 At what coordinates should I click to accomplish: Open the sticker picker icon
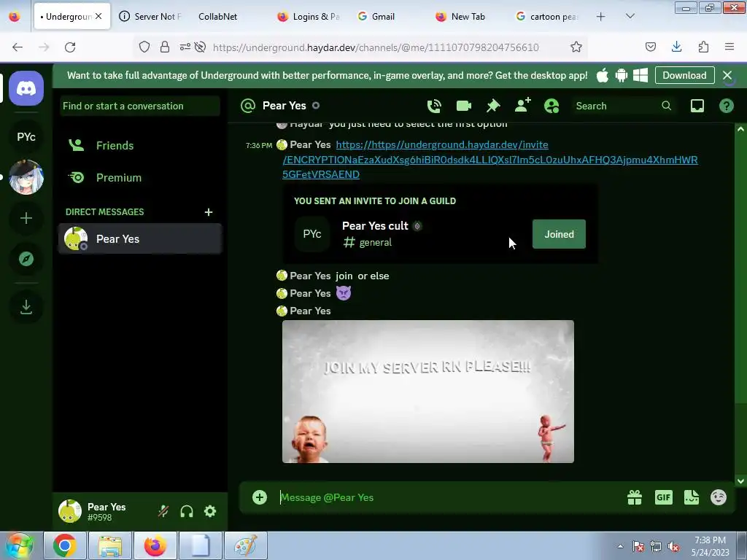(x=692, y=497)
